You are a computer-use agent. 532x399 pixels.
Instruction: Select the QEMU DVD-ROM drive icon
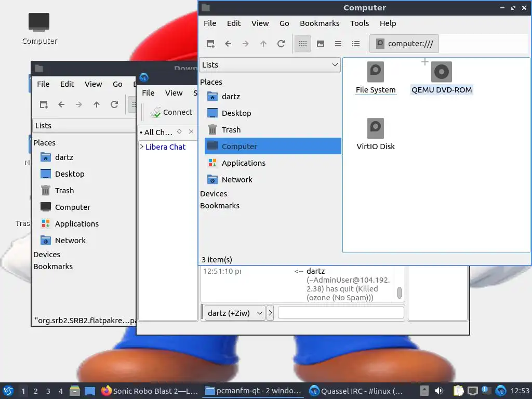pyautogui.click(x=442, y=72)
